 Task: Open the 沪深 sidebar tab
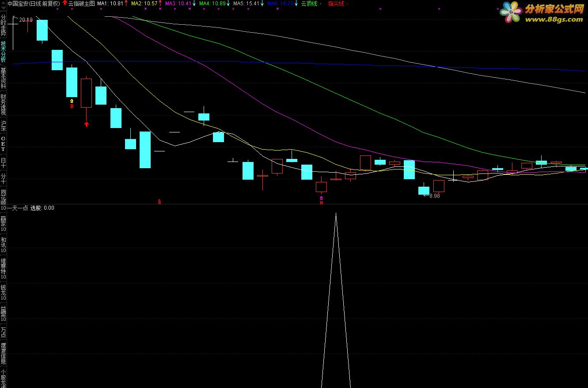coord(4,126)
